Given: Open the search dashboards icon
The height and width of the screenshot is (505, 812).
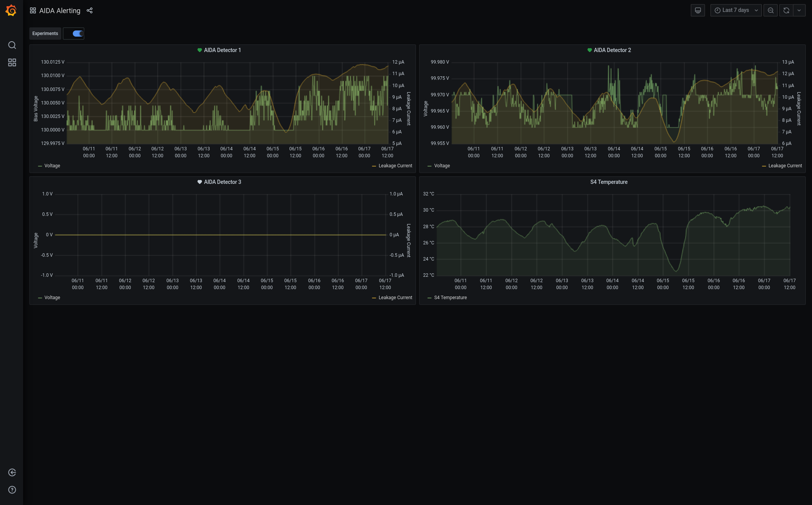Looking at the screenshot, I should [12, 45].
